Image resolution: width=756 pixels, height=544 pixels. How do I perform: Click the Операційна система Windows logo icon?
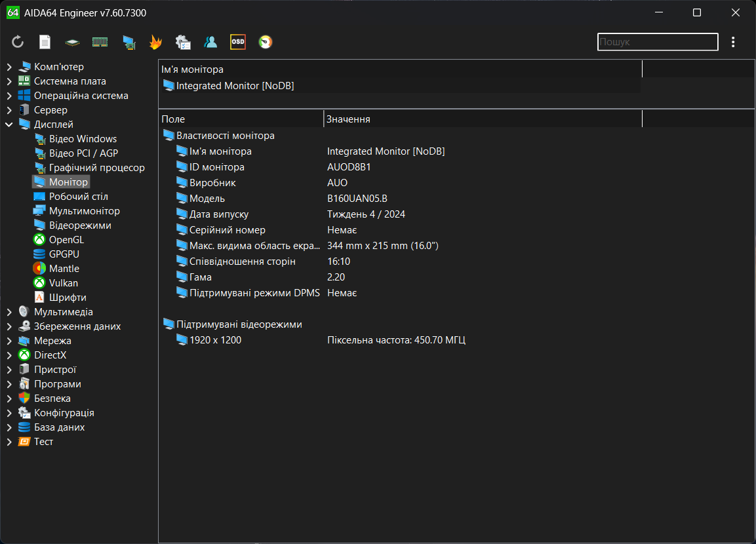click(x=24, y=96)
